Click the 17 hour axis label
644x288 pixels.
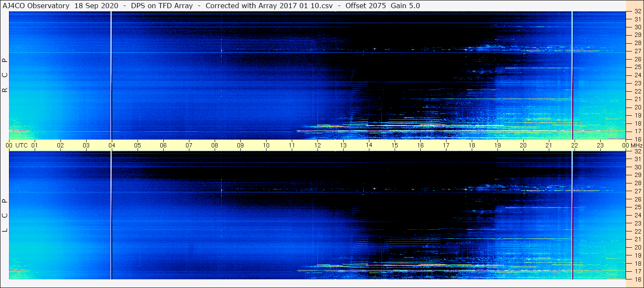pos(446,145)
